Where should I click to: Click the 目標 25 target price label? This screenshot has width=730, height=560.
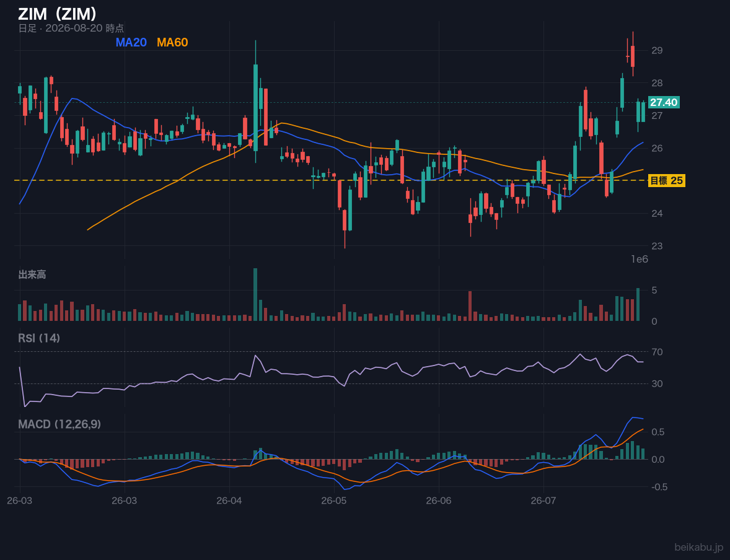tap(666, 181)
